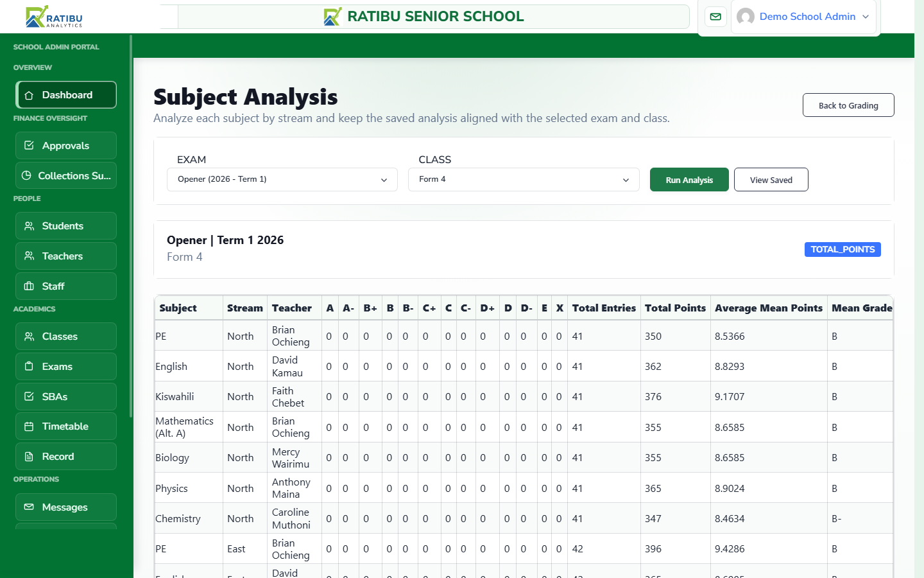Open the Students sidebar item

pos(66,226)
